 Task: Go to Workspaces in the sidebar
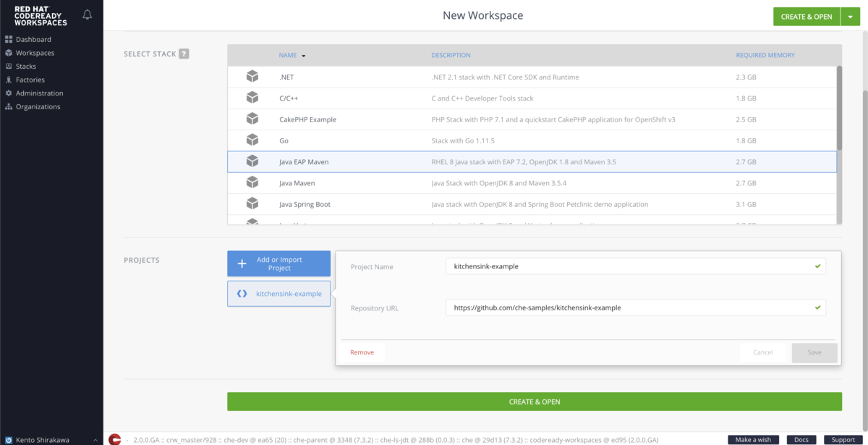(35, 53)
